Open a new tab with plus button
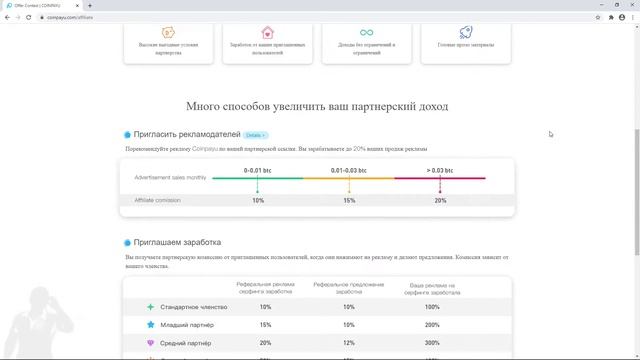This screenshot has height=360, width=640. point(90,6)
